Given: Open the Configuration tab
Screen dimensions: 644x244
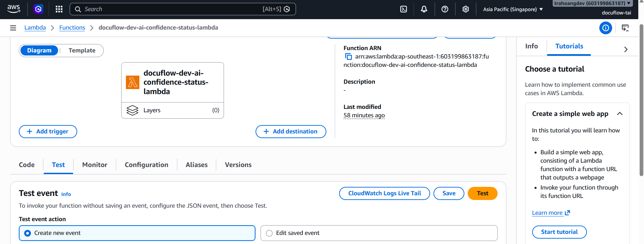Looking at the screenshot, I should point(146,165).
